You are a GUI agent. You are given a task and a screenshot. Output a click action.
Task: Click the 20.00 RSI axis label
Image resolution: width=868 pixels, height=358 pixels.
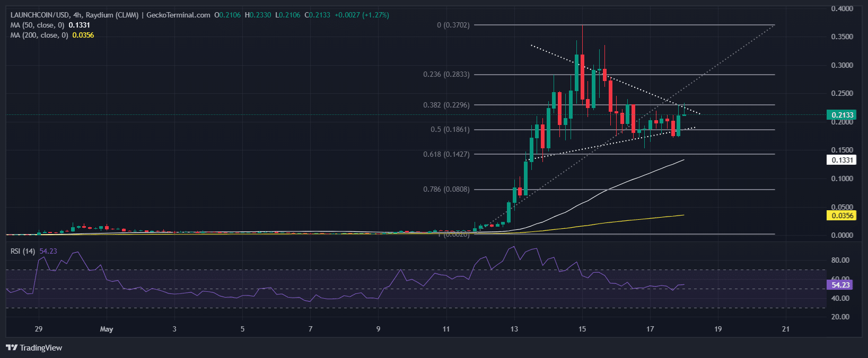coord(840,317)
